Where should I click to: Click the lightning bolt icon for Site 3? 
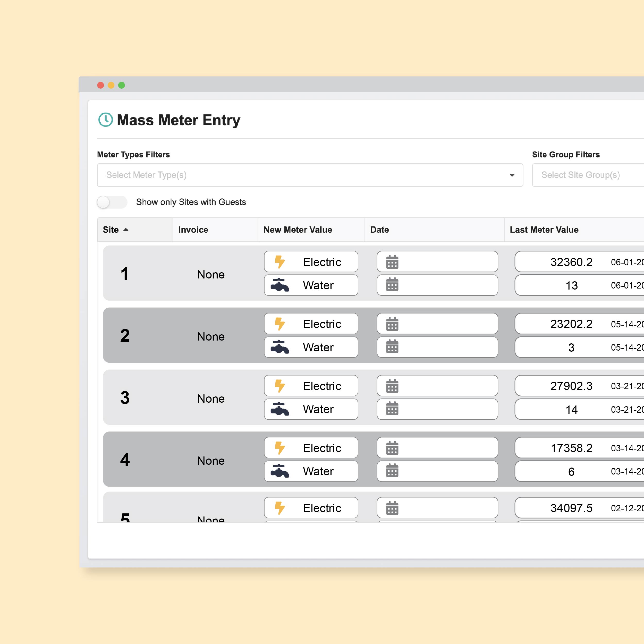(280, 386)
